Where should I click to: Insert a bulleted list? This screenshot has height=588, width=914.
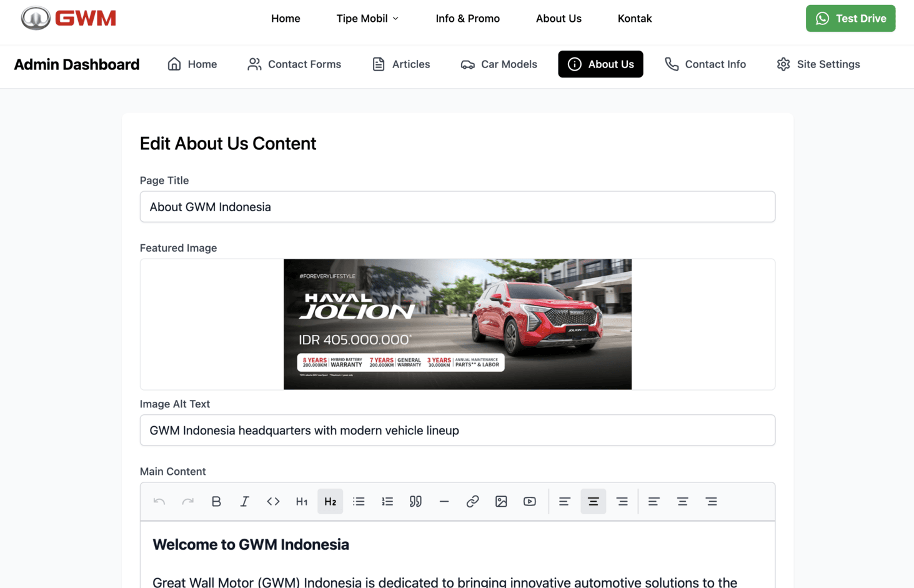[x=359, y=501]
